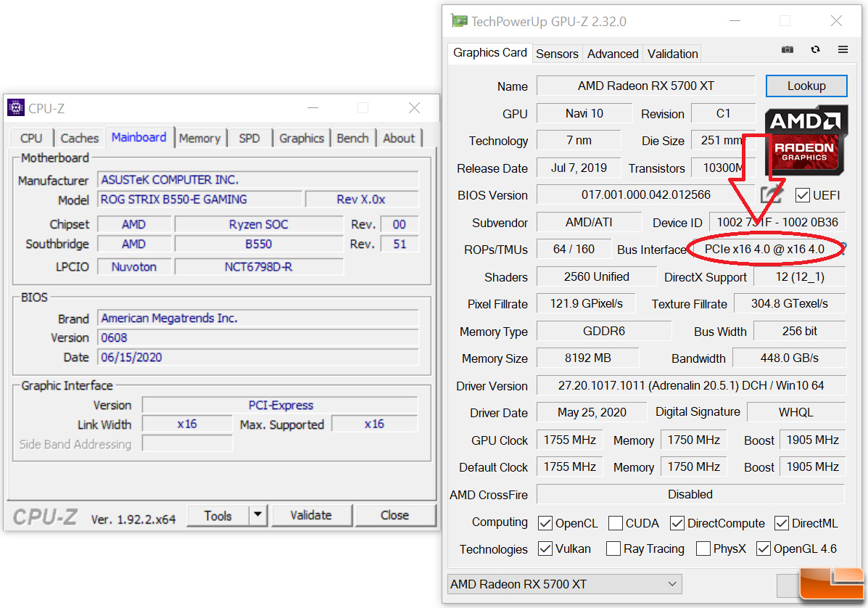The image size is (868, 608).
Task: Click the GPU-Z refresh icon
Action: pos(815,50)
